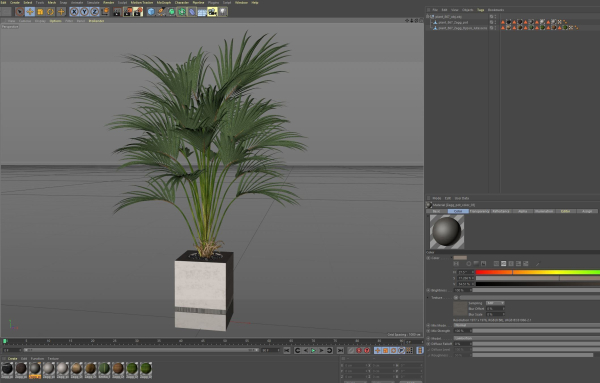Click the green playhead at frame 0
This screenshot has width=600, height=383.
(5, 341)
